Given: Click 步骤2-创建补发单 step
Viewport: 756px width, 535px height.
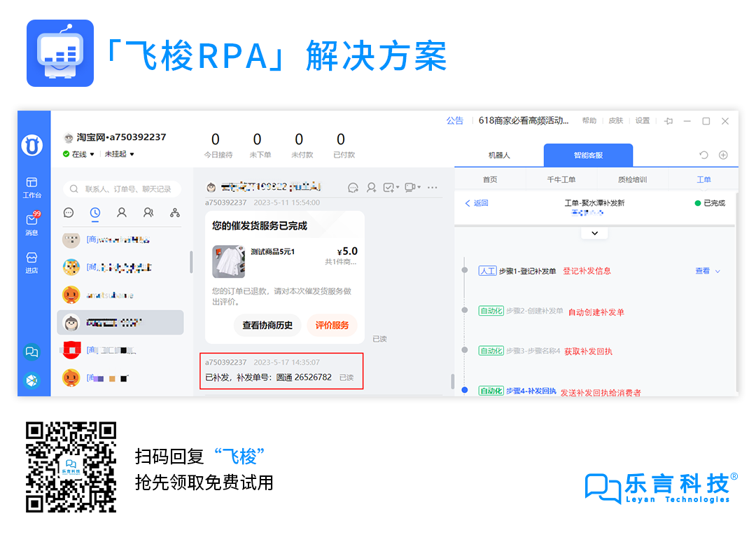Looking at the screenshot, I should coord(534,311).
